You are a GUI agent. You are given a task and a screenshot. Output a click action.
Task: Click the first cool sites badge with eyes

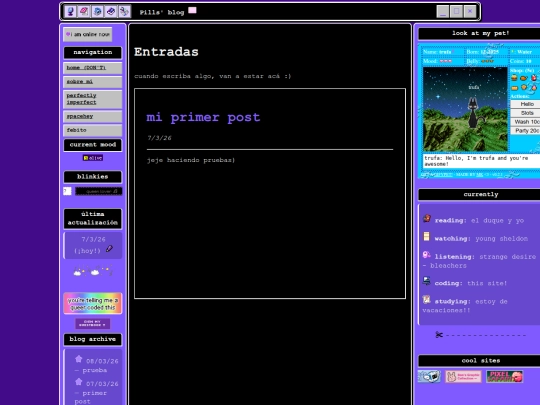pyautogui.click(x=429, y=376)
